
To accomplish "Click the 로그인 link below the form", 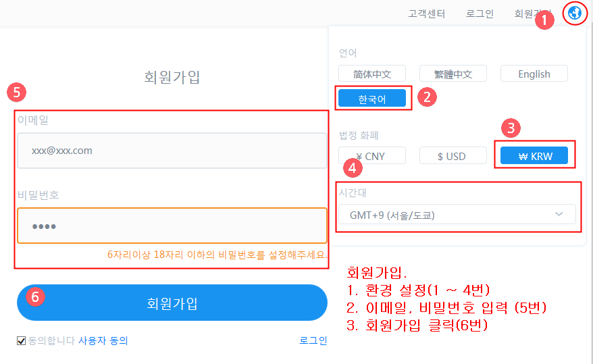I will 313,340.
